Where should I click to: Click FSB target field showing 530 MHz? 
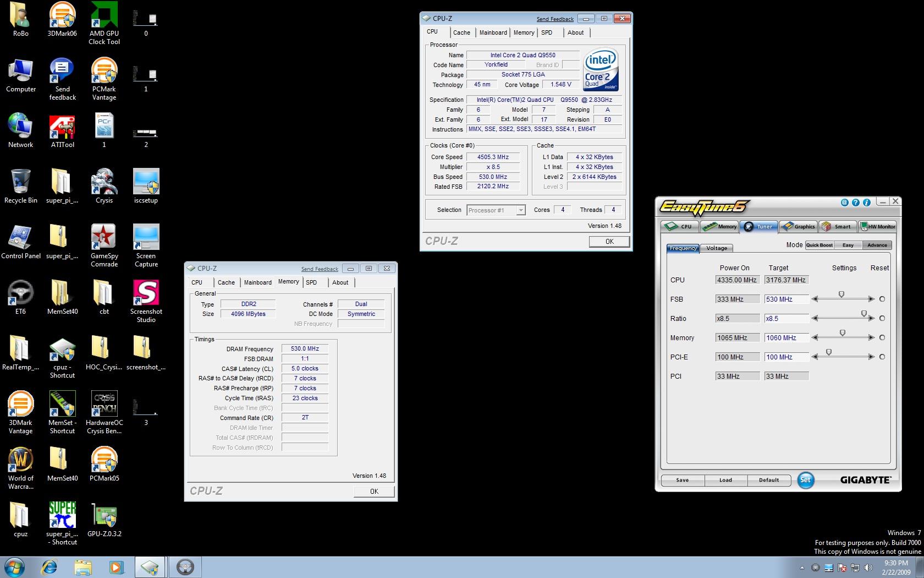(787, 299)
